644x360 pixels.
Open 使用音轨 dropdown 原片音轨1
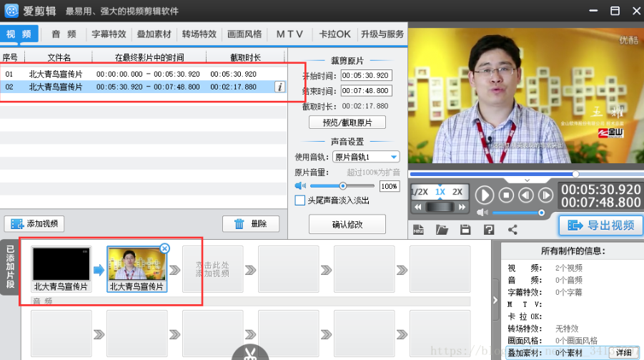coord(366,157)
